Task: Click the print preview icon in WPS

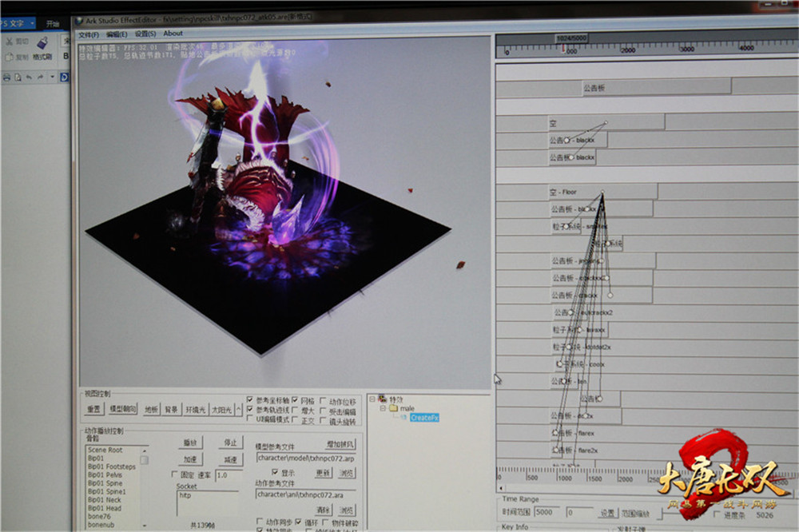Action: pos(18,77)
